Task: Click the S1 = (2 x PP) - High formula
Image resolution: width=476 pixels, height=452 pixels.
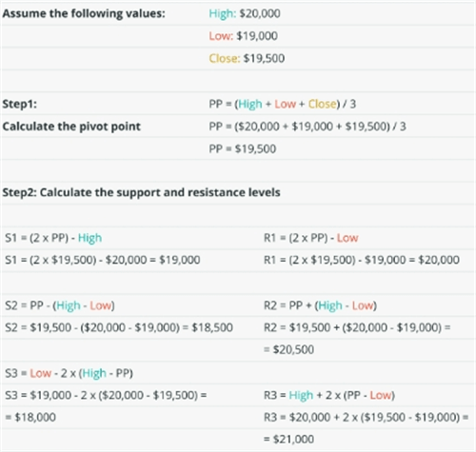Action: [53, 238]
